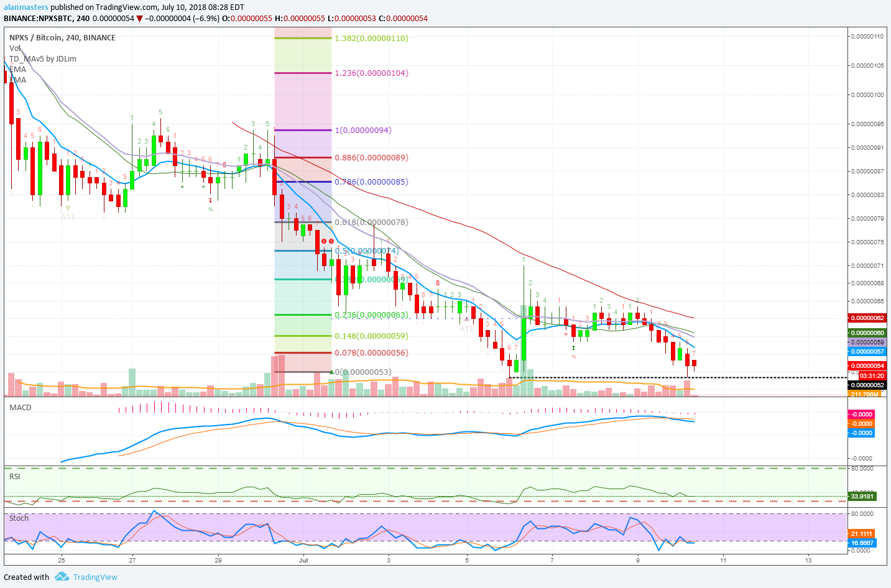Click date 11 on the time axis
The width and height of the screenshot is (891, 588).
[x=722, y=559]
